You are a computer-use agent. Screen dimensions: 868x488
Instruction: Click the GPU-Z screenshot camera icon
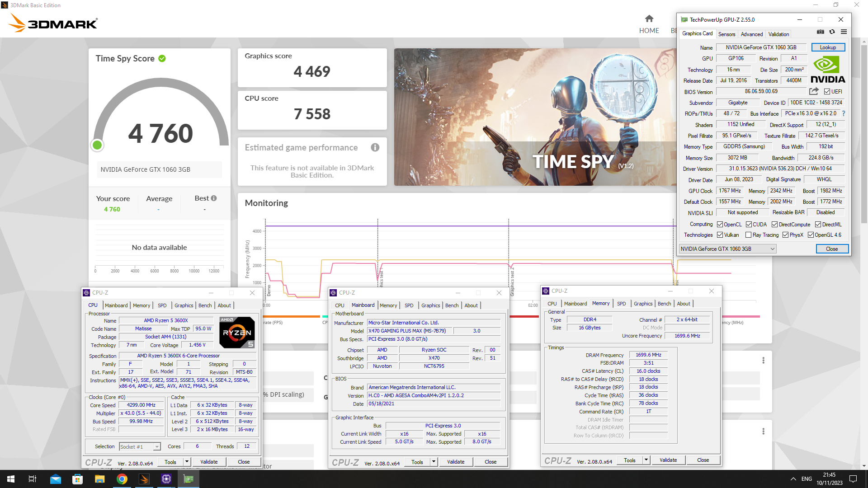[820, 32]
